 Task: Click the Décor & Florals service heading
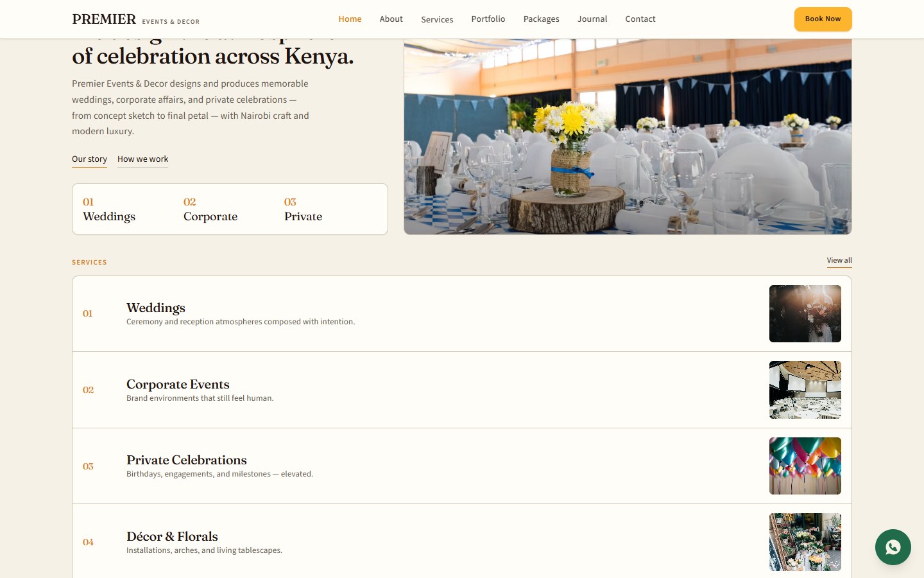172,536
